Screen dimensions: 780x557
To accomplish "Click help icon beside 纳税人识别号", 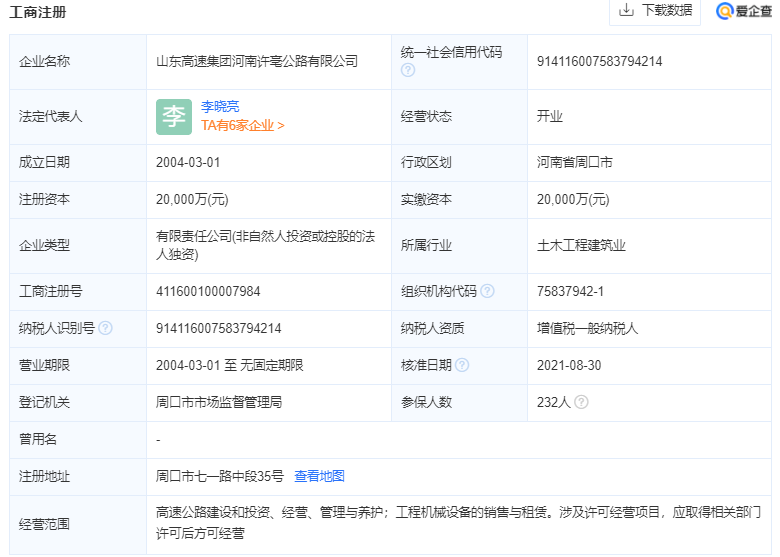I will point(105,328).
